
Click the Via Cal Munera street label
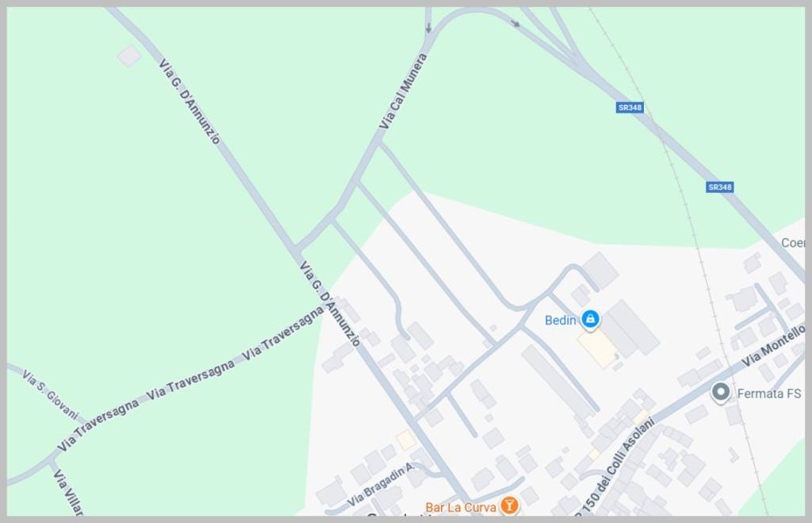pos(403,91)
